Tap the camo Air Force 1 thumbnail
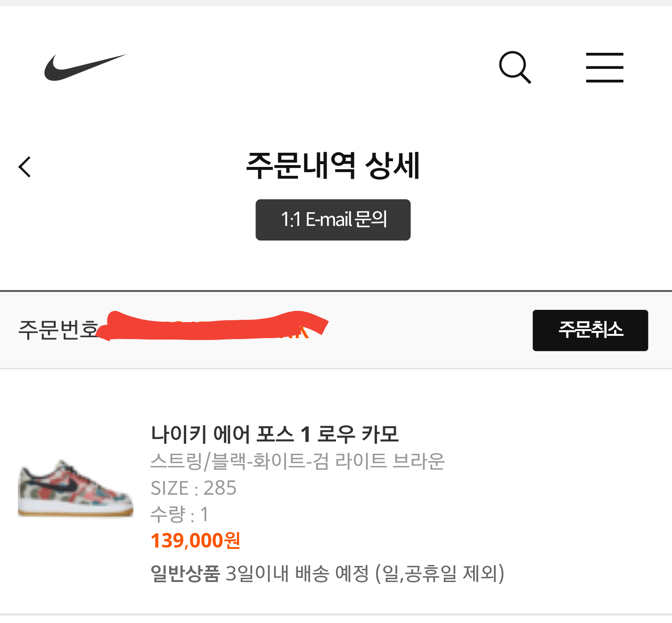The height and width of the screenshot is (623, 672). tap(75, 489)
